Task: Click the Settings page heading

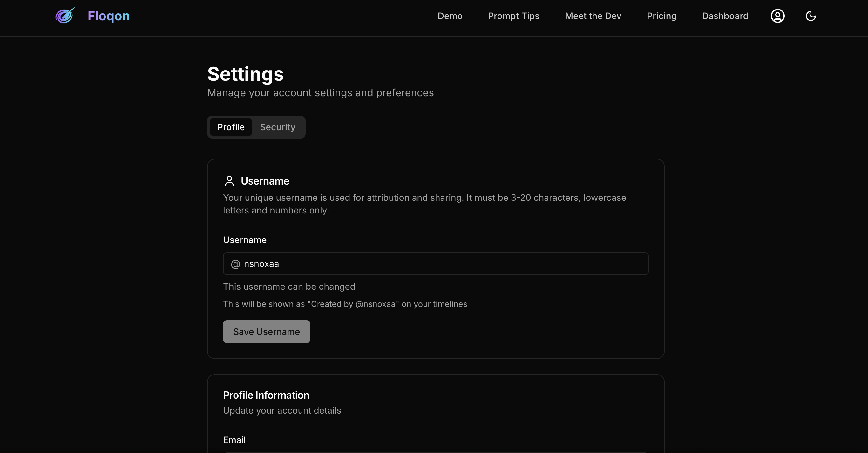Action: tap(245, 74)
